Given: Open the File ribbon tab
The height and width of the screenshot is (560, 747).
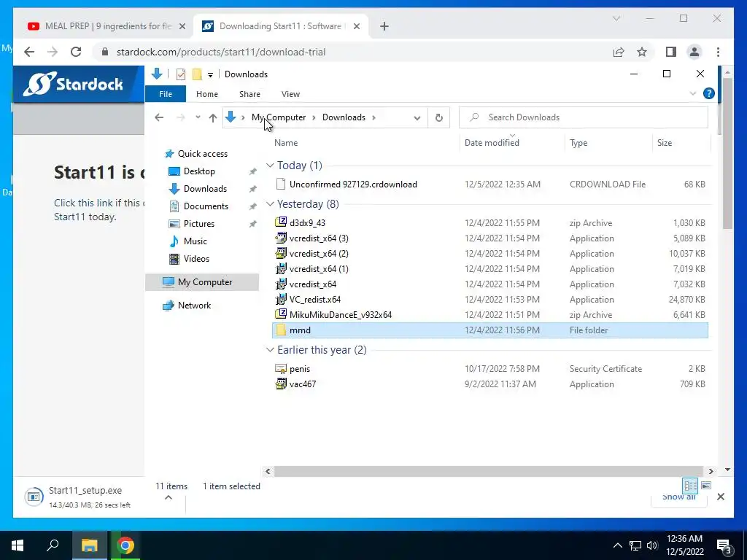Looking at the screenshot, I should coord(166,94).
